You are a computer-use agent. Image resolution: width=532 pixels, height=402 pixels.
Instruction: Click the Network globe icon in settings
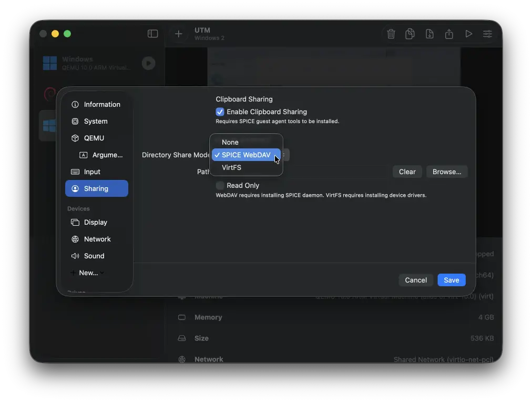[x=75, y=239]
